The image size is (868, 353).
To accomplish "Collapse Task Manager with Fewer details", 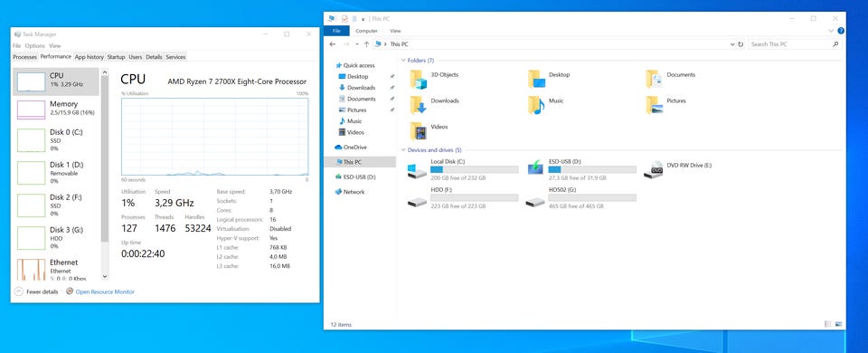I will coord(36,291).
